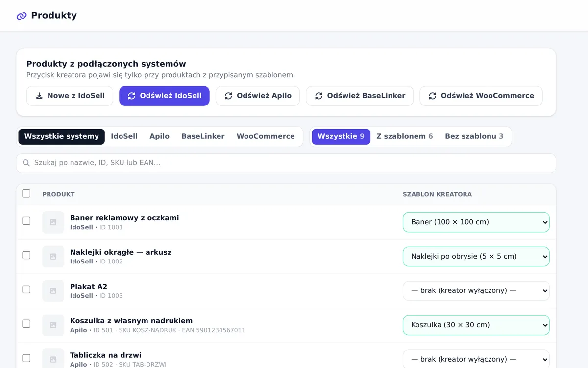Click product name Naklejki okrągłe — arkusz

[121, 252]
